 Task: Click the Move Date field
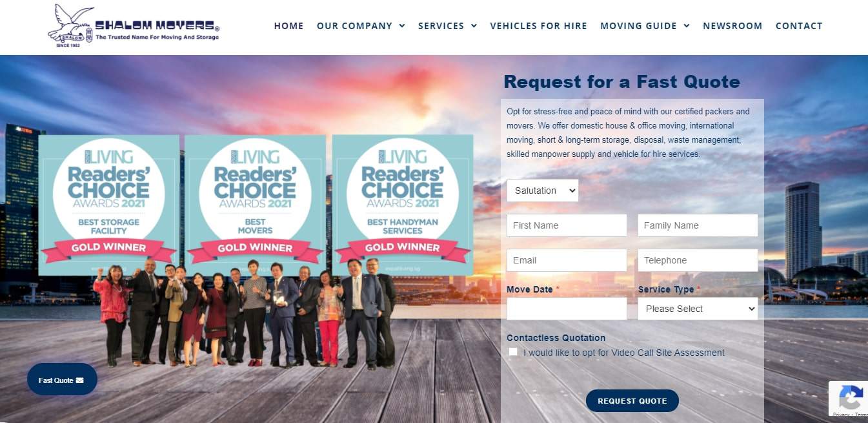(567, 309)
